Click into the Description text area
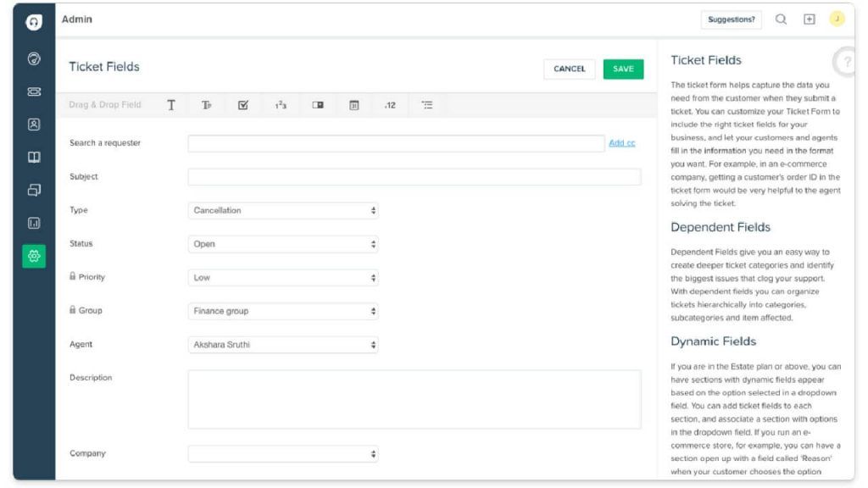The height and width of the screenshot is (488, 868). pos(414,400)
